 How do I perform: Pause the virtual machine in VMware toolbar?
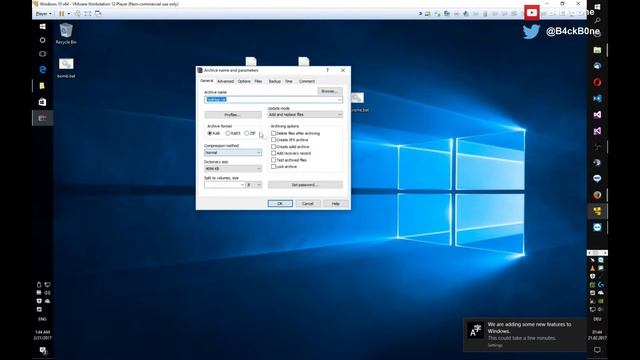62,13
